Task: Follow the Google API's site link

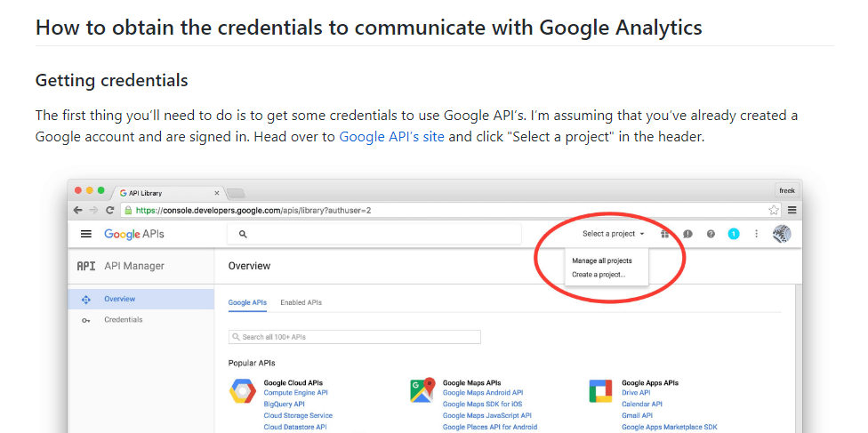Action: (x=391, y=137)
